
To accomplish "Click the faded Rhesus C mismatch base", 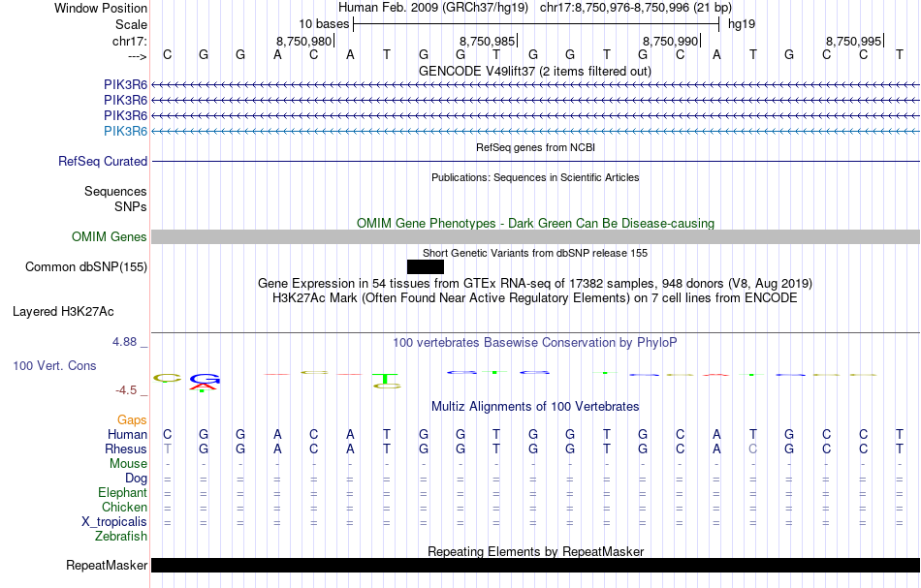I will point(753,449).
